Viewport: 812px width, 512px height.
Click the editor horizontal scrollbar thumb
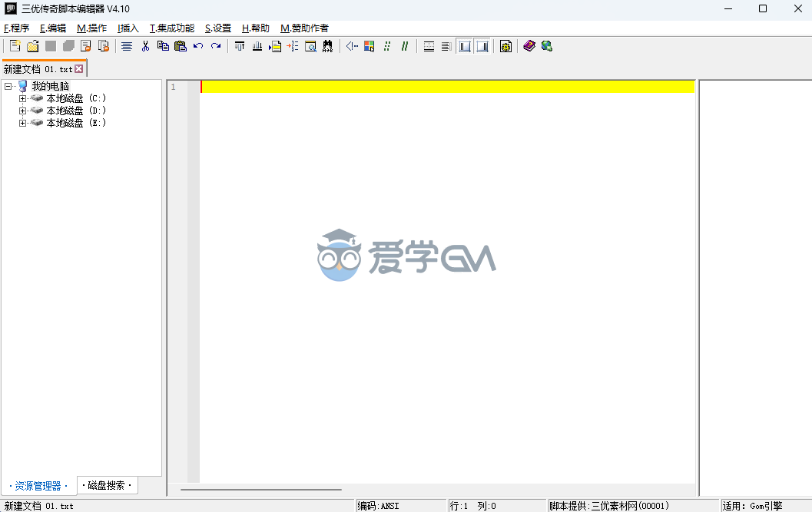261,489
